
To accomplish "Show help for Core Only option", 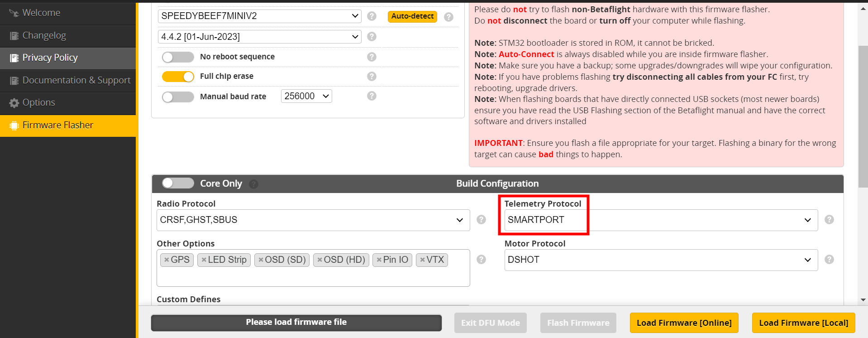I will [253, 184].
